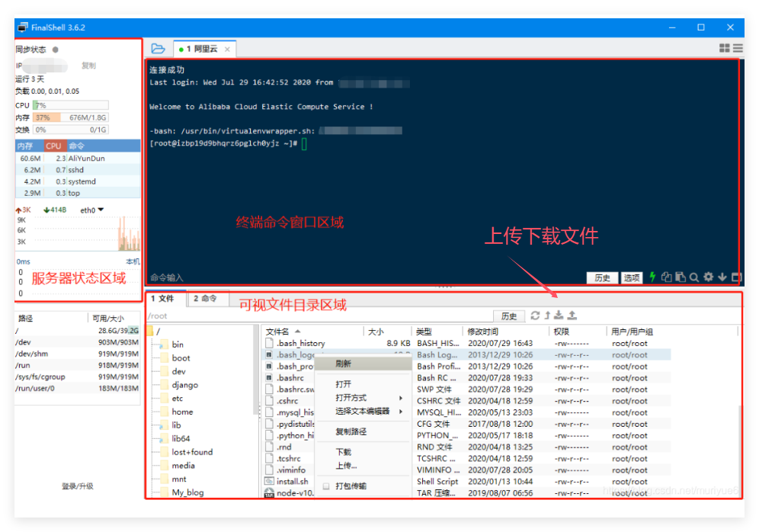Click the terminal fullscreen window icon
This screenshot has height=532, width=759.
point(736,277)
